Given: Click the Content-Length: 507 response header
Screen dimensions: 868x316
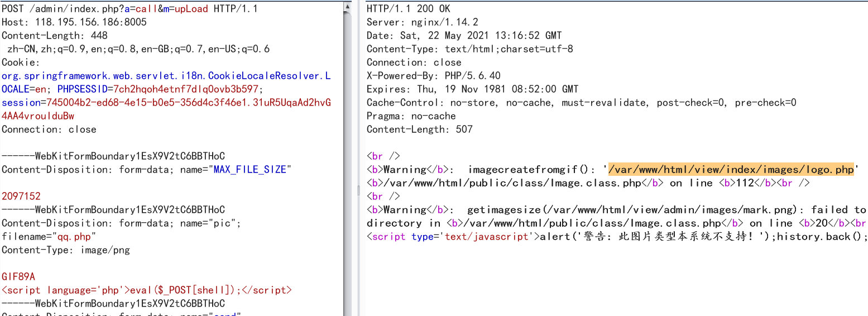Looking at the screenshot, I should [x=420, y=130].
